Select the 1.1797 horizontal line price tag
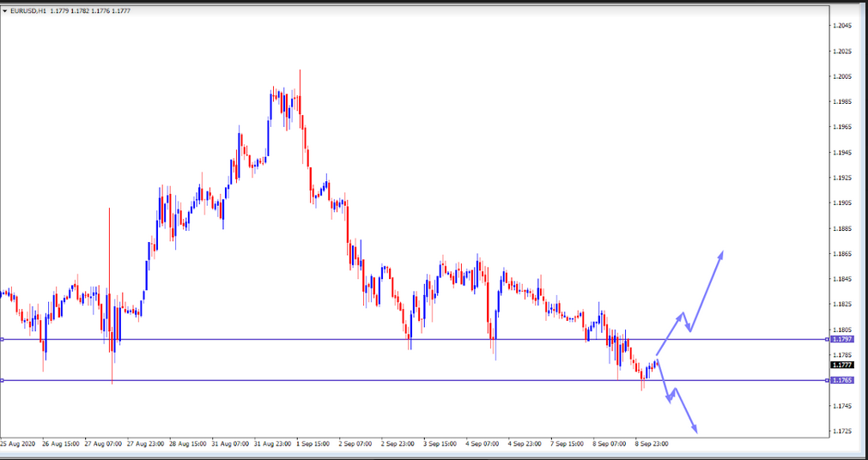868x460 pixels. pyautogui.click(x=842, y=340)
